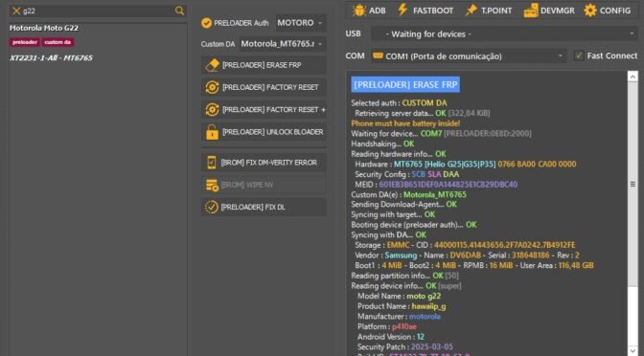The width and height of the screenshot is (644, 356).
Task: Click the COM port icon before COM1
Action: pos(378,56)
